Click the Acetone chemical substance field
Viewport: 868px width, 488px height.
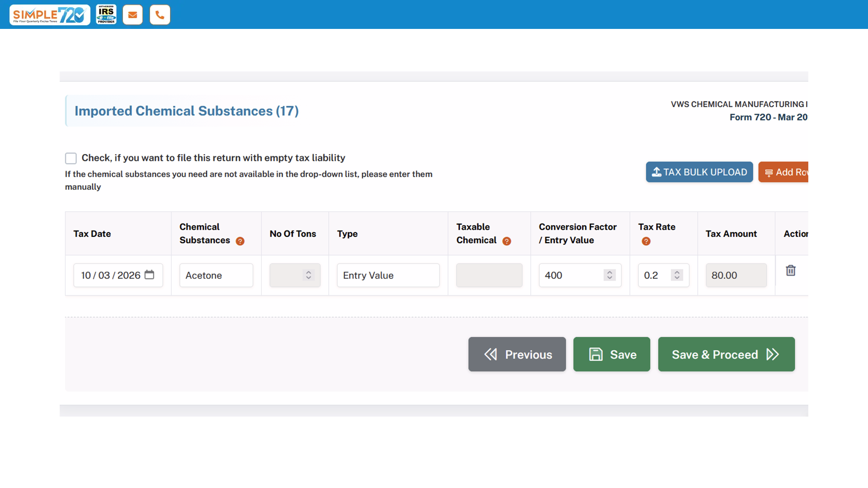(x=216, y=275)
